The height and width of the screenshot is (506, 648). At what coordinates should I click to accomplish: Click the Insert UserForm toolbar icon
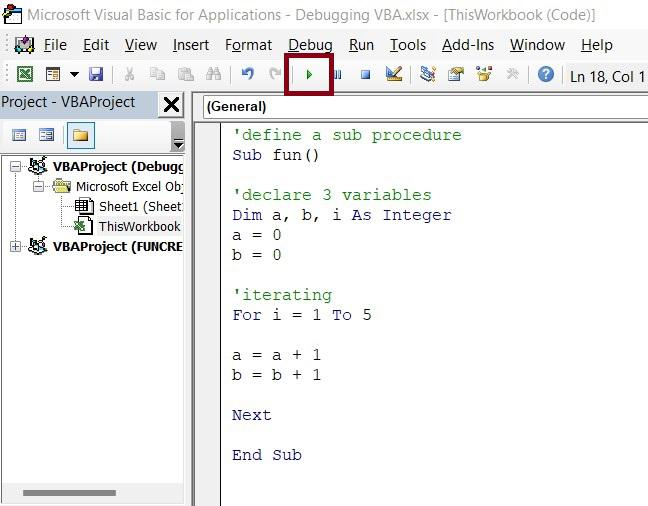53,74
